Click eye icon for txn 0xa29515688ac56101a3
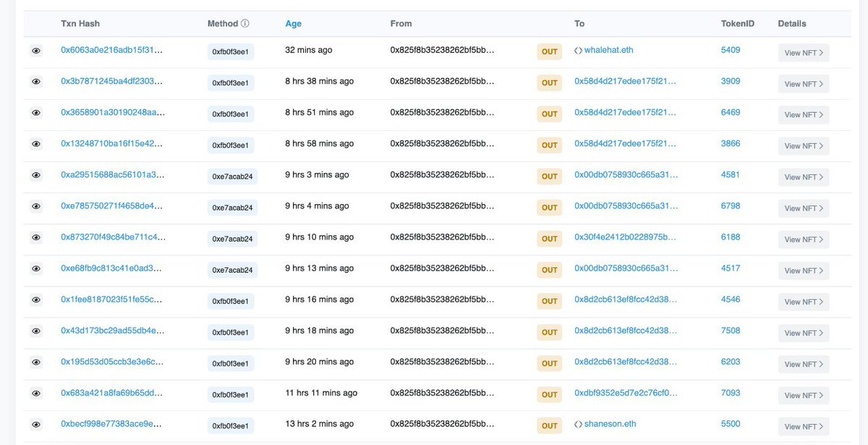The height and width of the screenshot is (445, 868). (36, 175)
